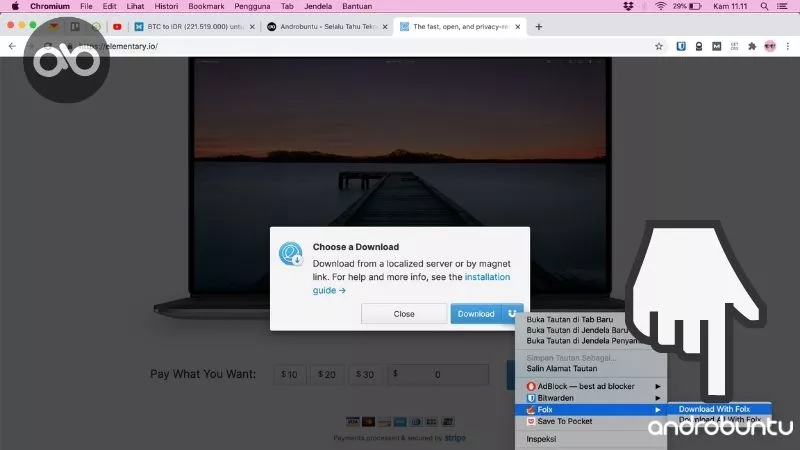The image size is (800, 450).
Task: Switch to the pinned YouTube tab
Action: click(x=117, y=27)
